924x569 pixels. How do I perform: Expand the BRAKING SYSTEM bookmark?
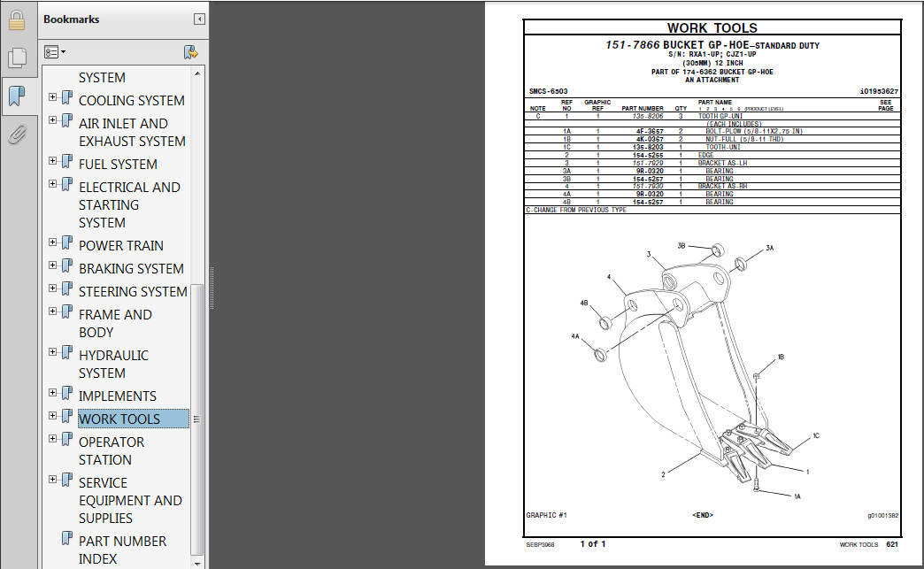52,265
